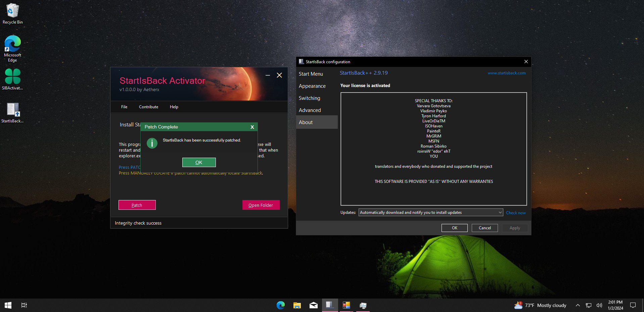Image resolution: width=644 pixels, height=312 pixels.
Task: Close the Patch Complete dialog with X
Action: click(x=252, y=127)
